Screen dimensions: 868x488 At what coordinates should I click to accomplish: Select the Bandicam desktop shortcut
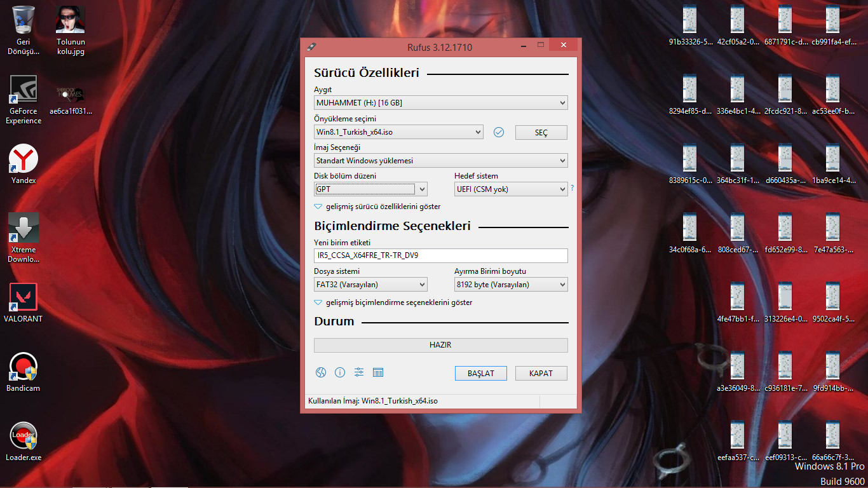24,372
